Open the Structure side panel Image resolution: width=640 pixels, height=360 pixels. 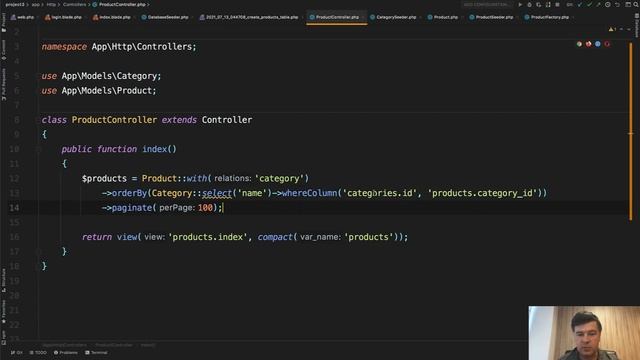4,280
